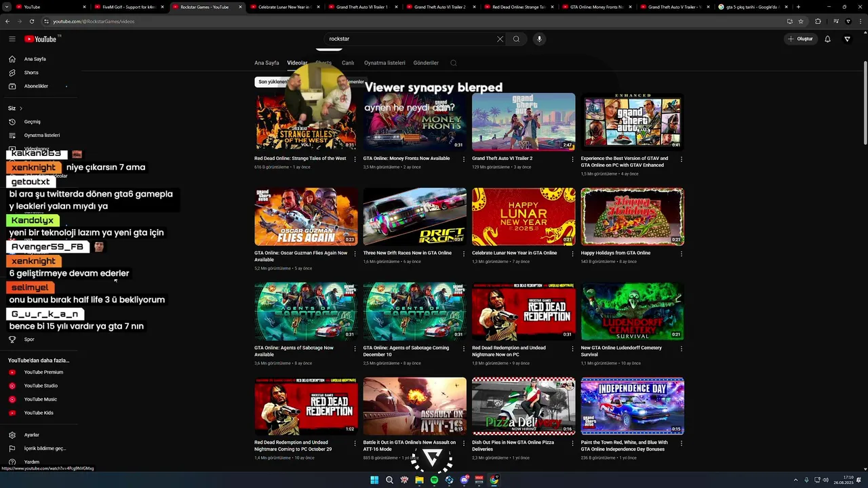Open options menu for Happy Holidays from GTA Online

pos(682,254)
